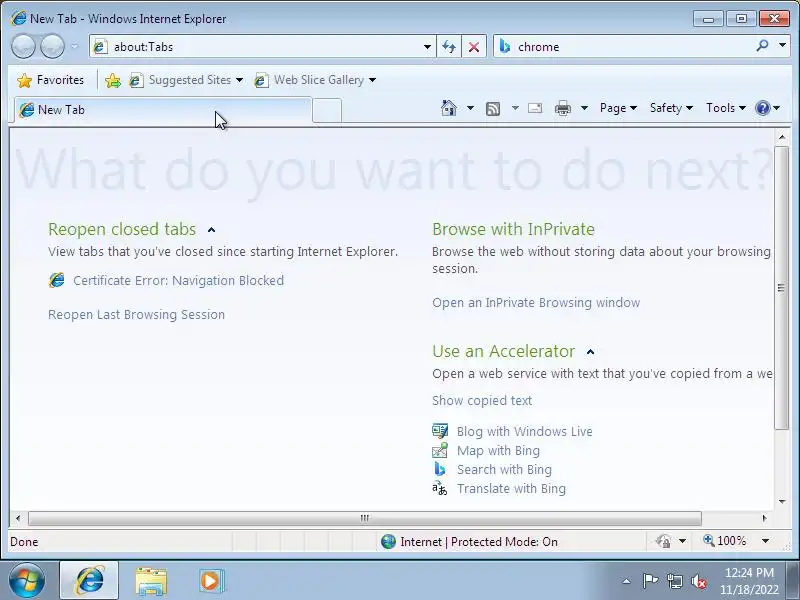Expand the Print options dropdown arrow
The width and height of the screenshot is (800, 600).
(585, 108)
